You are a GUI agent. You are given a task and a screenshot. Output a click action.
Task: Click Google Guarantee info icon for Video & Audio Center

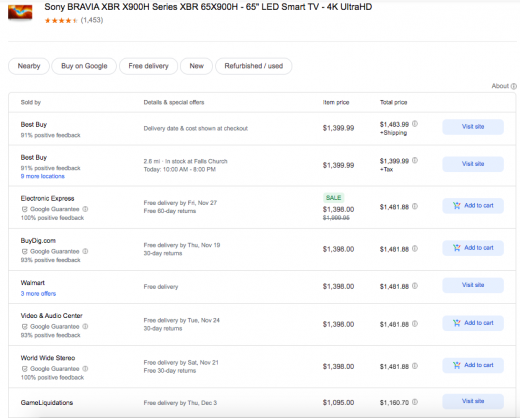[85, 326]
